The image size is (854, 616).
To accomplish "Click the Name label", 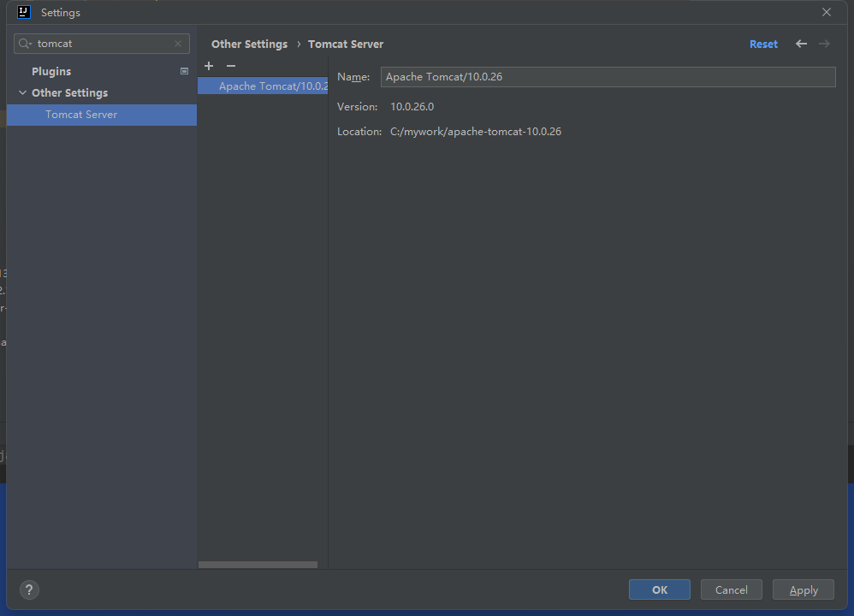I will [353, 77].
